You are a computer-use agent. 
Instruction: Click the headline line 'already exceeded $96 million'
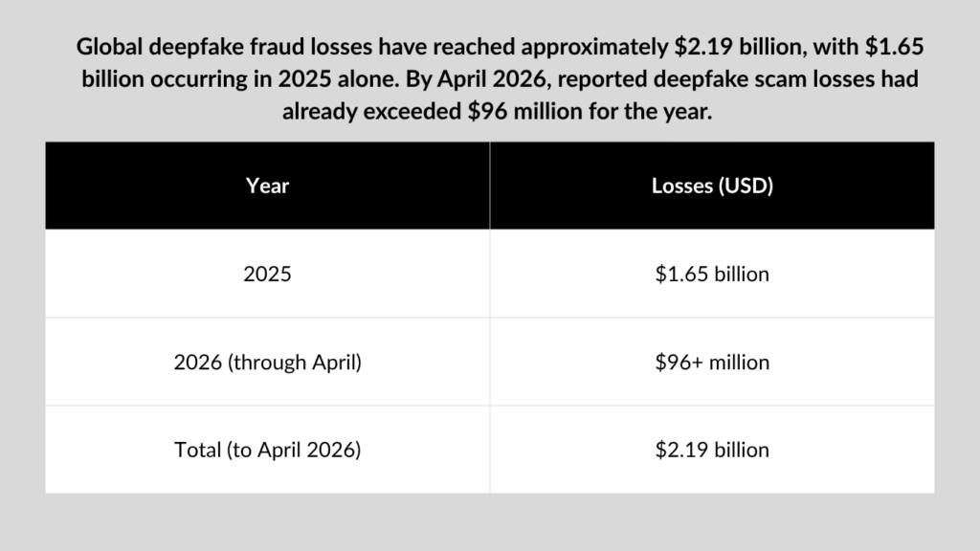497,112
